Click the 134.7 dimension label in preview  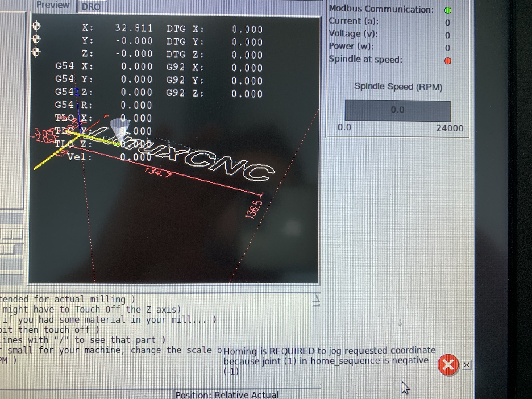click(159, 172)
